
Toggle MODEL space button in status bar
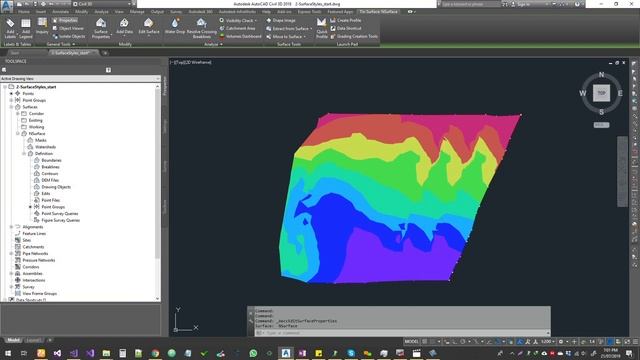(x=411, y=341)
